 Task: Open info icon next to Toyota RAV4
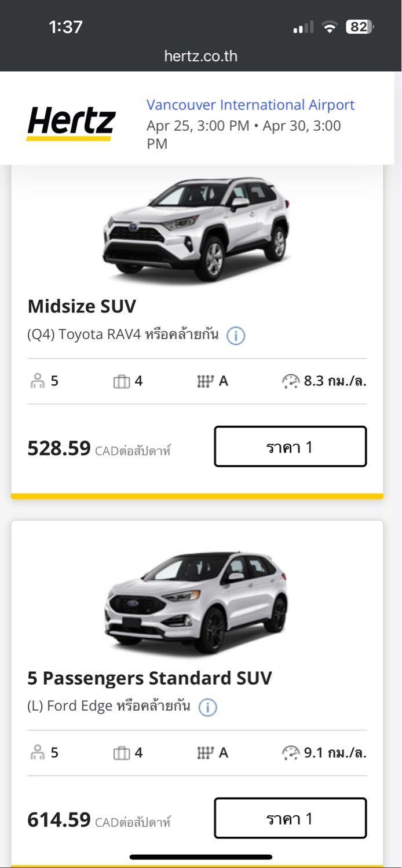point(235,336)
